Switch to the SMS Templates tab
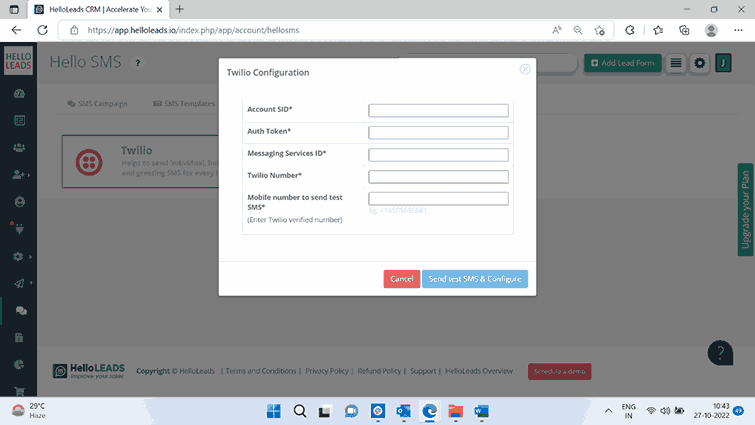The width and height of the screenshot is (755, 425). (x=184, y=103)
